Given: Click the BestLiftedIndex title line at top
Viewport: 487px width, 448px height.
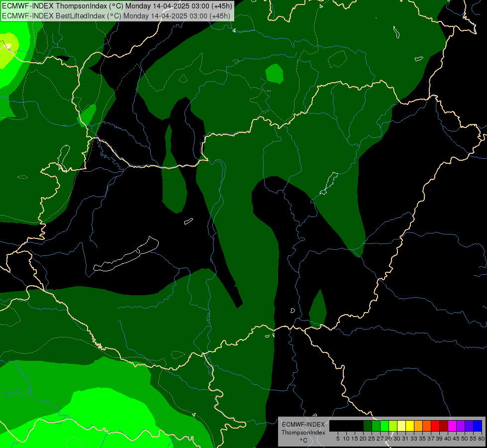Looking at the screenshot, I should point(116,16).
